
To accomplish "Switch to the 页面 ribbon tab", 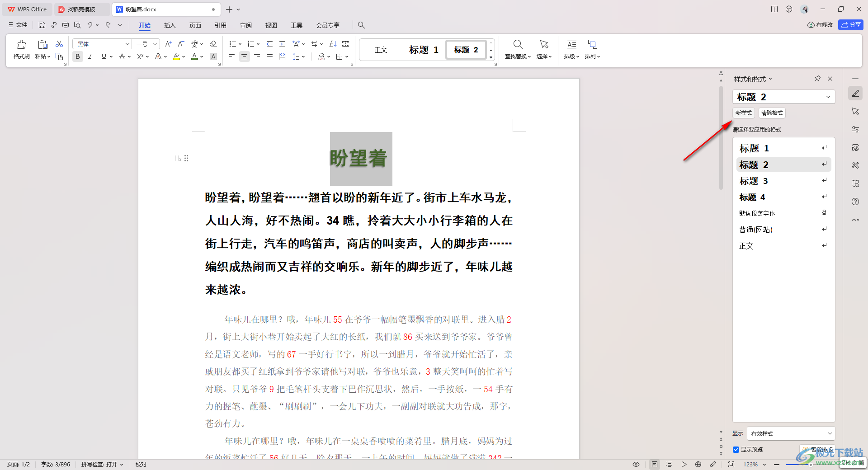I will click(x=195, y=25).
